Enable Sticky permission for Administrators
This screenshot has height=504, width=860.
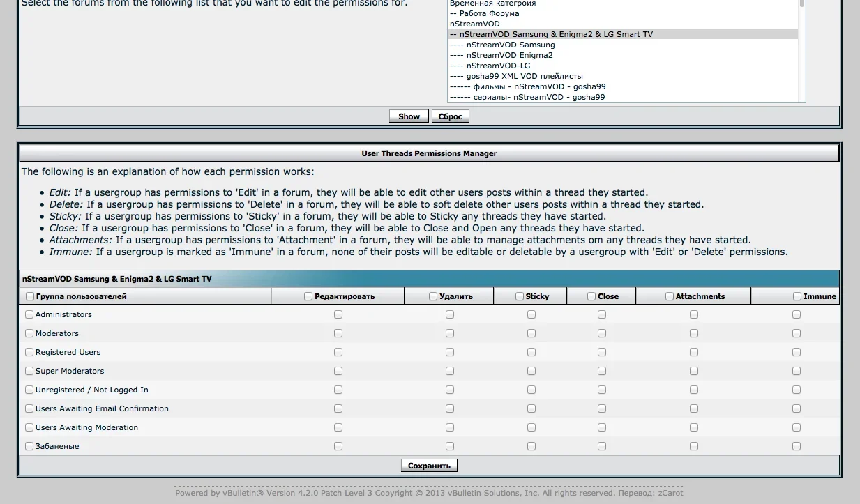click(x=531, y=314)
